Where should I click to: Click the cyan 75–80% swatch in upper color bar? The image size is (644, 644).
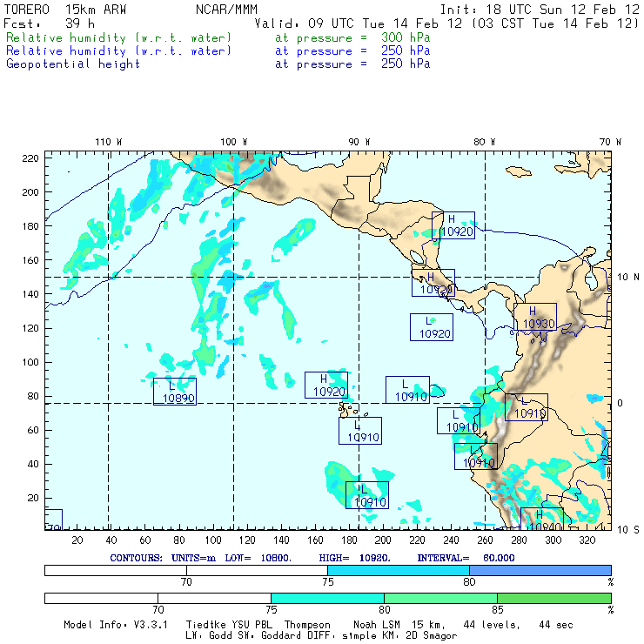point(399,570)
